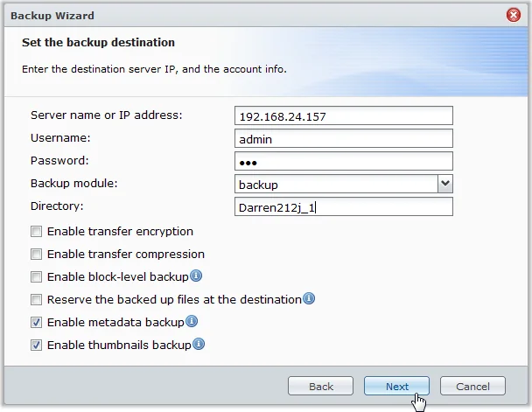The height and width of the screenshot is (412, 532).
Task: Expand the Backup module dropdown arrow
Action: coord(444,184)
